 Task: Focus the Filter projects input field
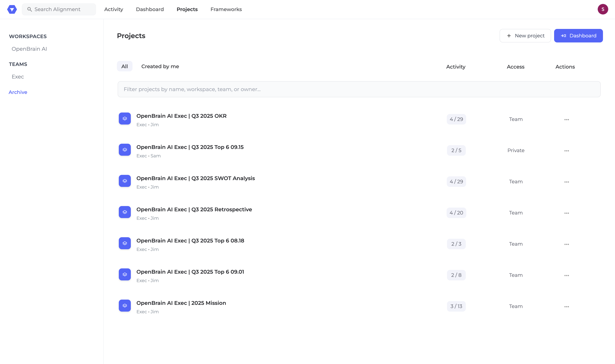tap(359, 89)
